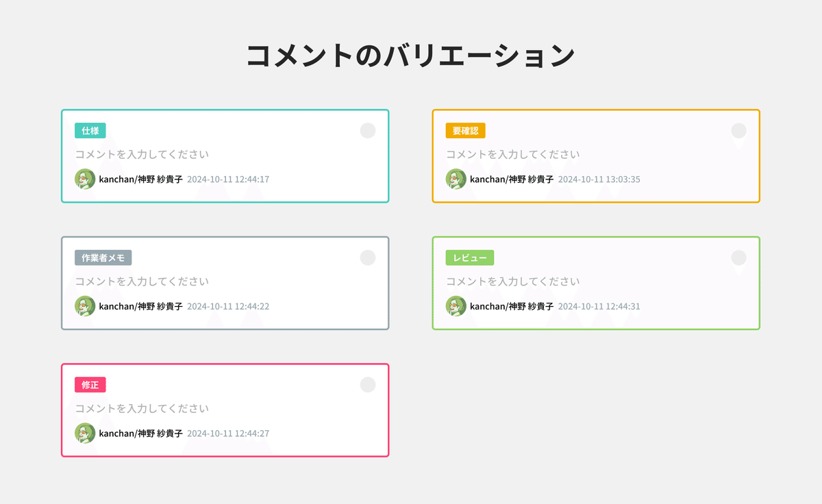Image resolution: width=822 pixels, height=504 pixels.
Task: Click the circle icon on the 仕様 comment card
Action: (368, 130)
